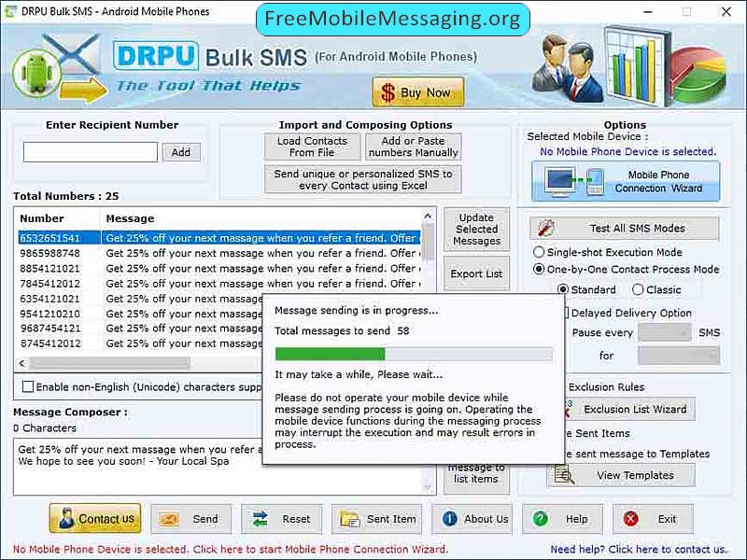Choose the Classic radio option

pyautogui.click(x=638, y=289)
